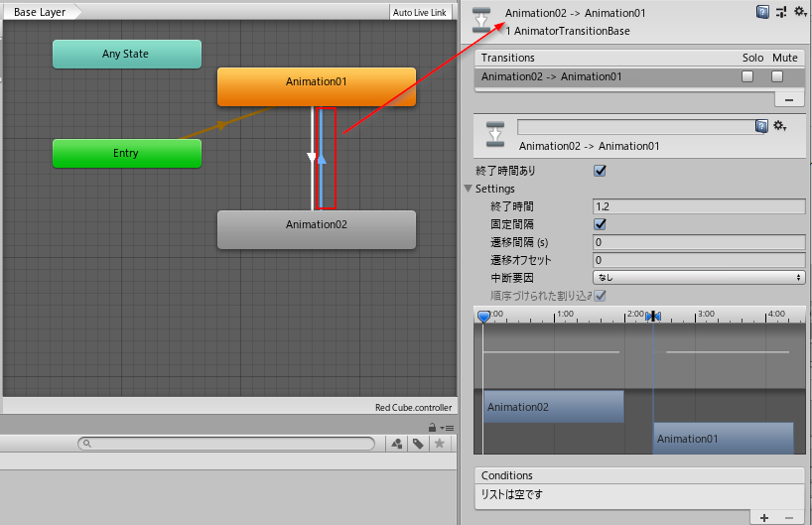Open the panel options menu next to the lock
This screenshot has width=812, height=525.
447,428
